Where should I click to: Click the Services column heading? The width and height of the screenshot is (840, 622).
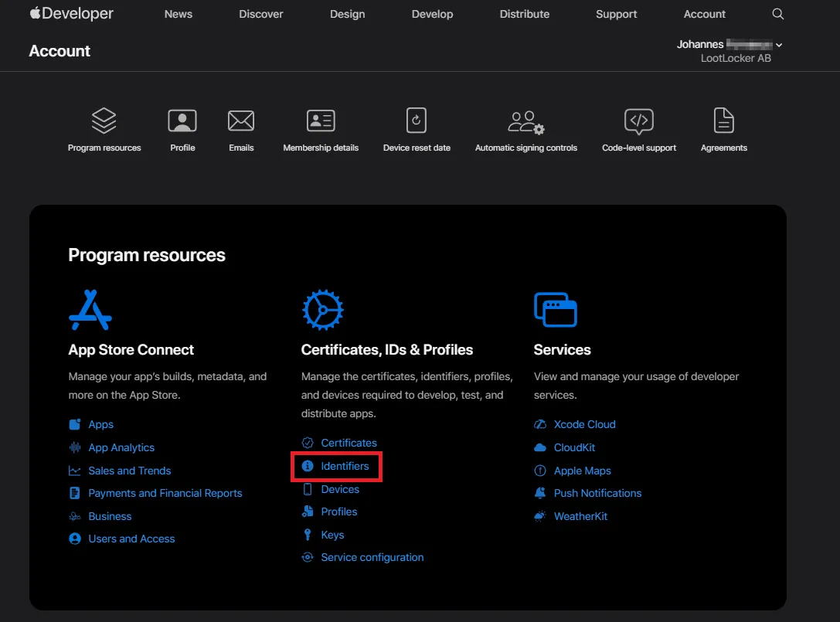point(562,350)
